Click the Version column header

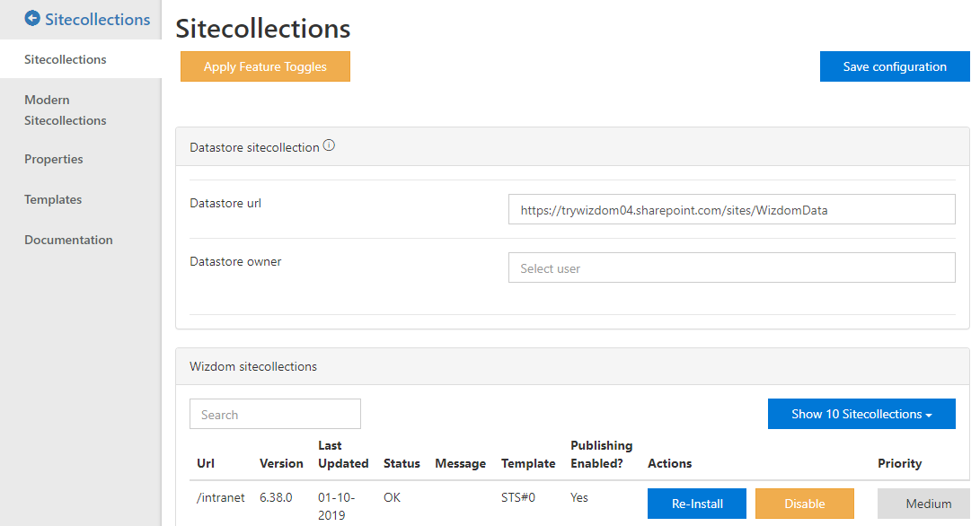coord(281,463)
